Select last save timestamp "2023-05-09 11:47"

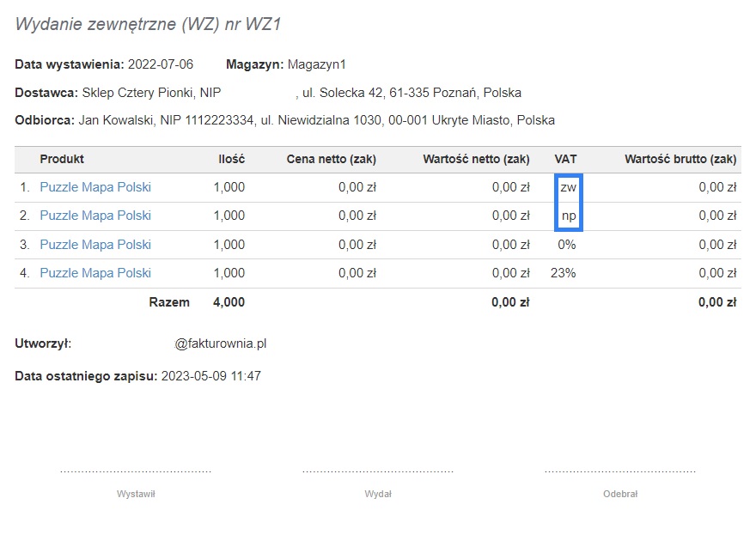211,376
